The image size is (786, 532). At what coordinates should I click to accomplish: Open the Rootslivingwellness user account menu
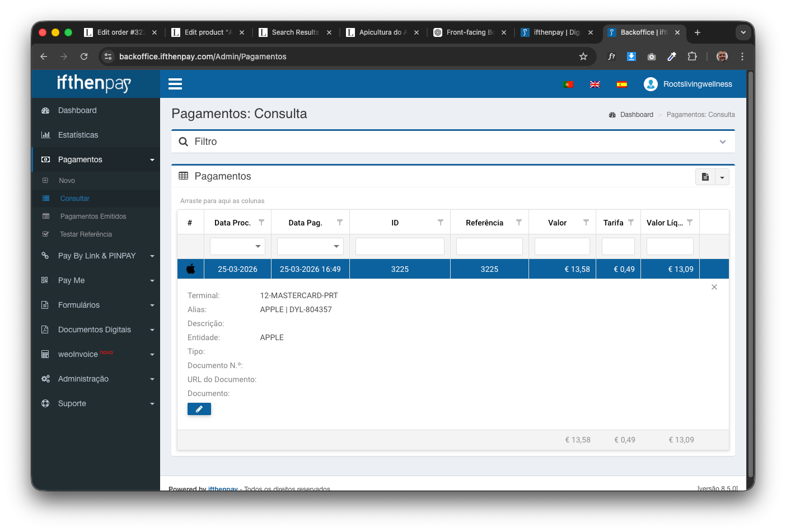[688, 84]
